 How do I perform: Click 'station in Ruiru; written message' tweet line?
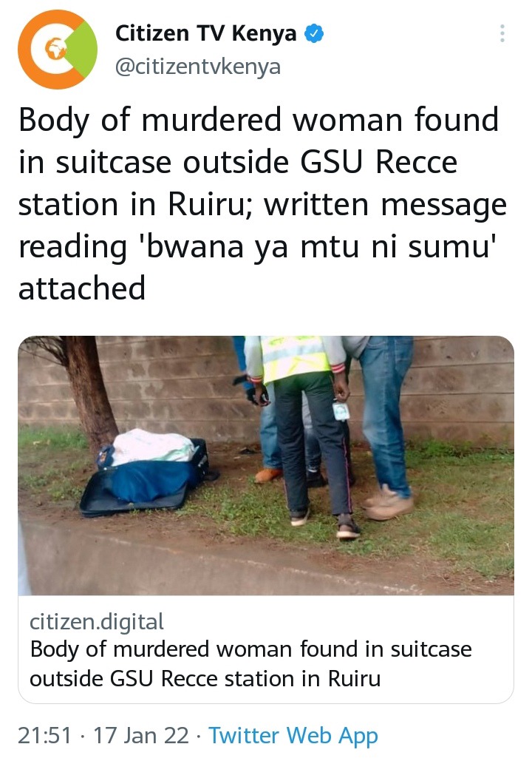tap(262, 205)
